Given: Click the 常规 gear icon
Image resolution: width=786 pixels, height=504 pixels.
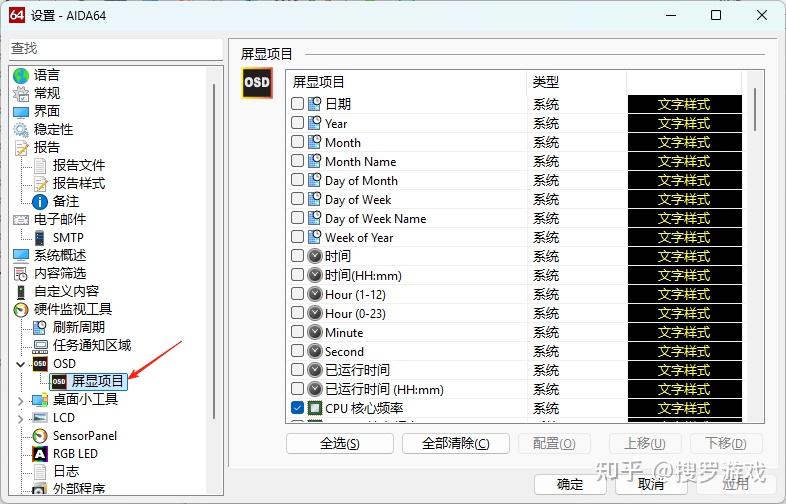Looking at the screenshot, I should click(x=21, y=94).
